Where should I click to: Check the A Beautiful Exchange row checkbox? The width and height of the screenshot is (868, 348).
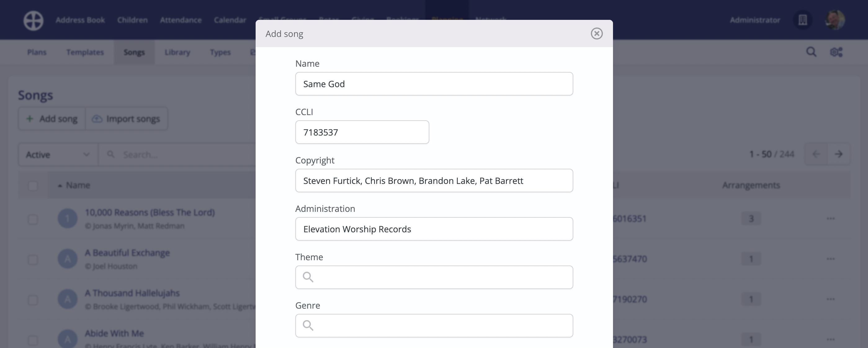(x=33, y=260)
